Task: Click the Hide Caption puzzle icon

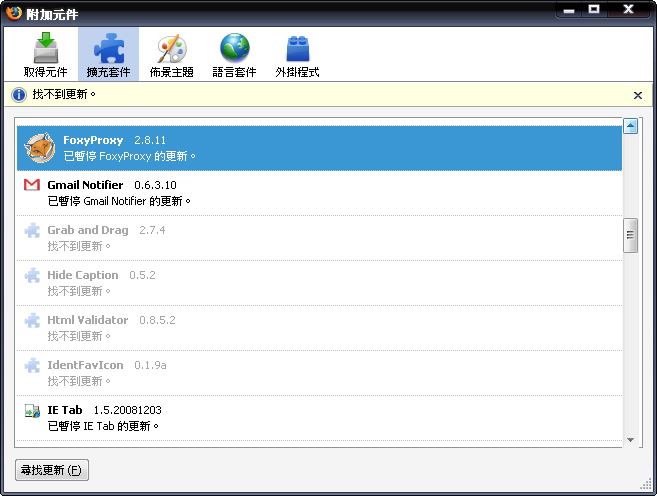Action: click(x=32, y=275)
